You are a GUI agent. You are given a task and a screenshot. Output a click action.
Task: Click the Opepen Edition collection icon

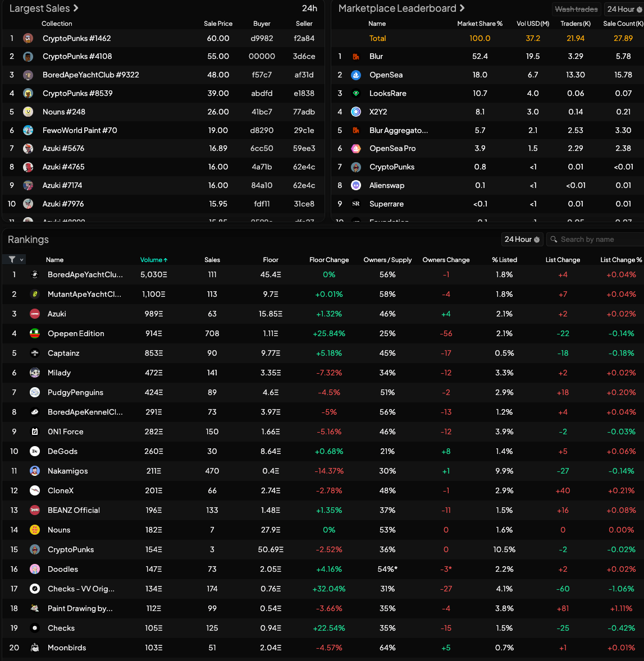point(35,333)
